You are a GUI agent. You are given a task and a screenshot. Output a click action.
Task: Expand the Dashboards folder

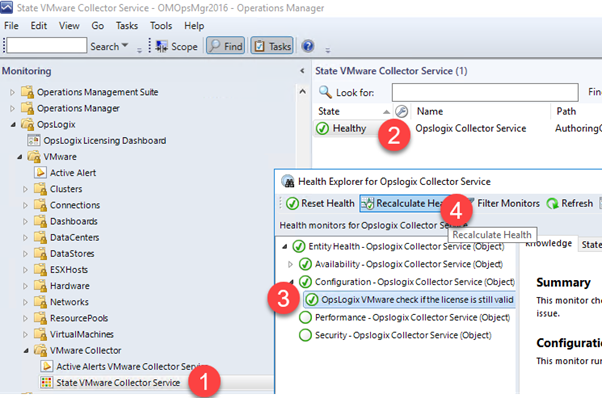click(x=25, y=221)
